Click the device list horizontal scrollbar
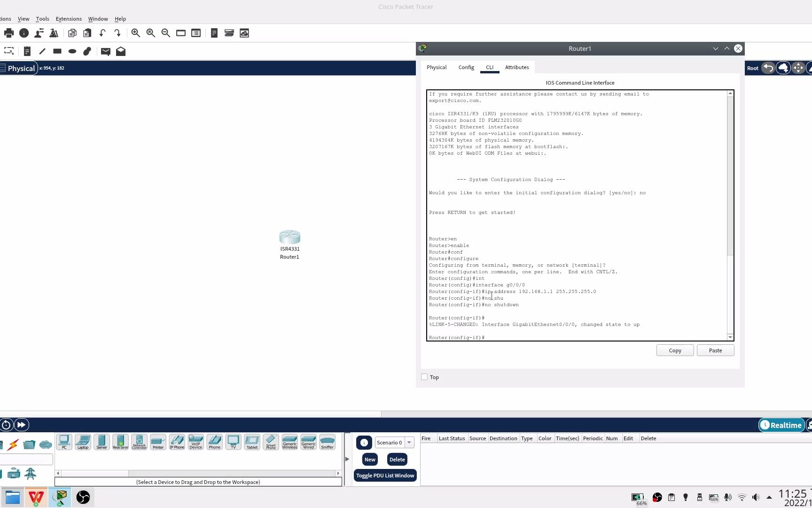 click(x=94, y=473)
